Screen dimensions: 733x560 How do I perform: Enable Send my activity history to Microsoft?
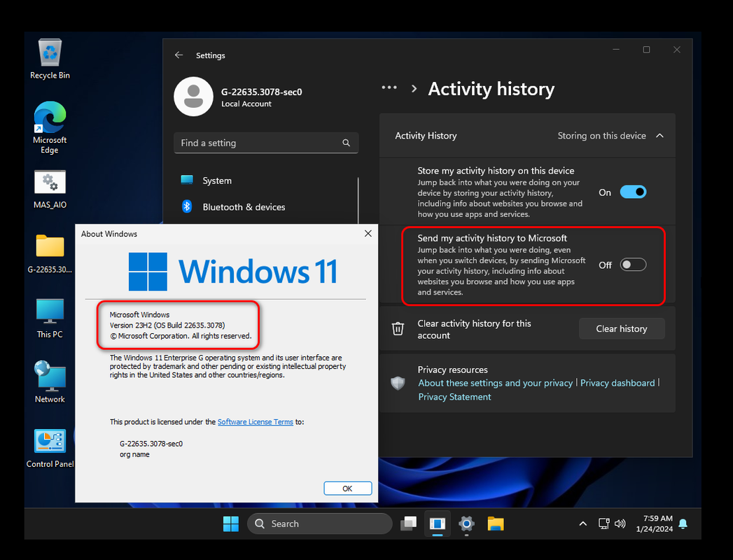coord(633,265)
